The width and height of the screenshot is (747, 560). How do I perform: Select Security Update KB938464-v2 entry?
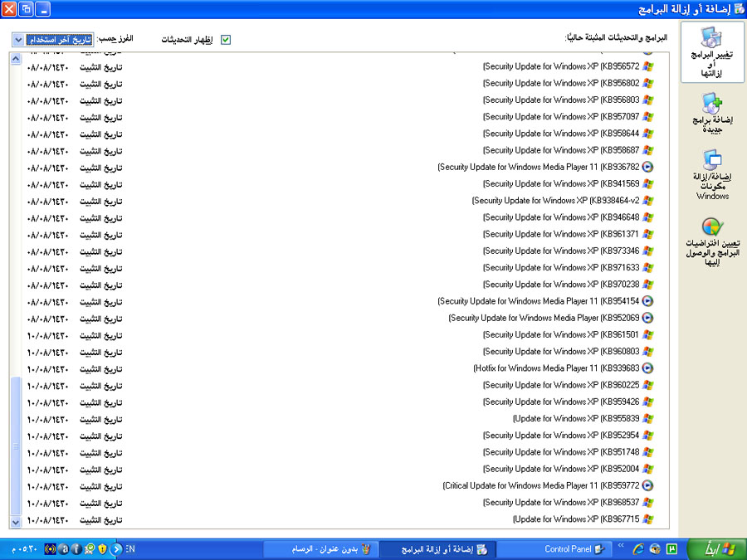pos(555,201)
